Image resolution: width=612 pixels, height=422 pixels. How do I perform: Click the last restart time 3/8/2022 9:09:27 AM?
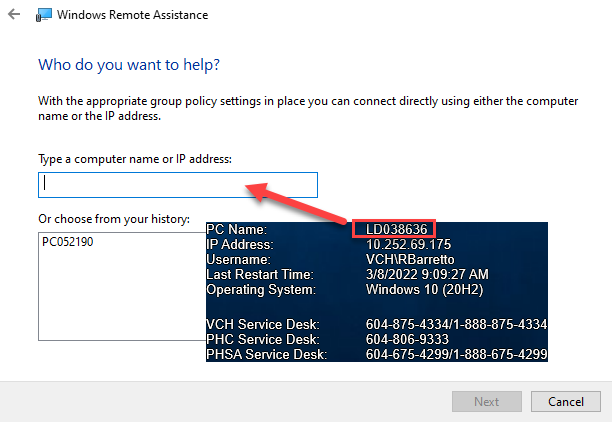click(427, 274)
